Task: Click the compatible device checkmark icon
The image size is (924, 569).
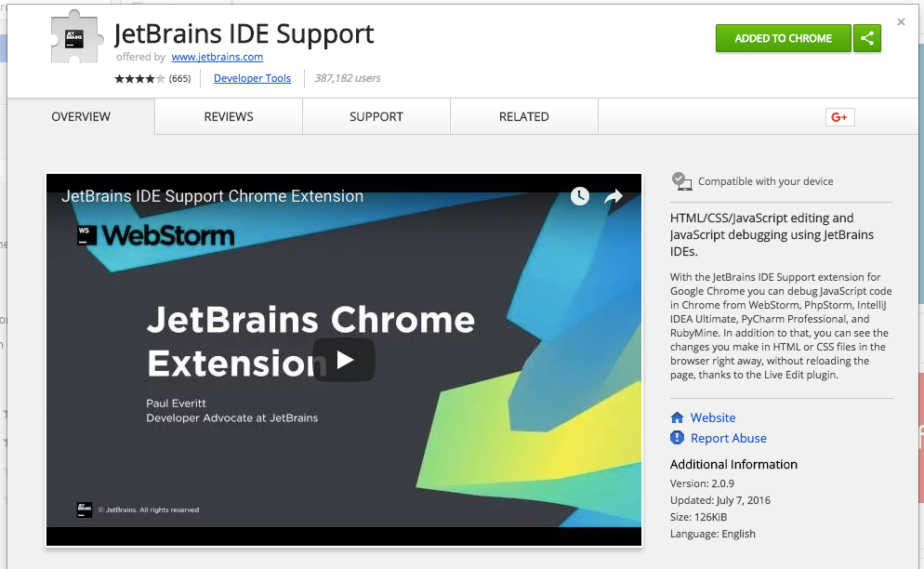Action: [681, 181]
